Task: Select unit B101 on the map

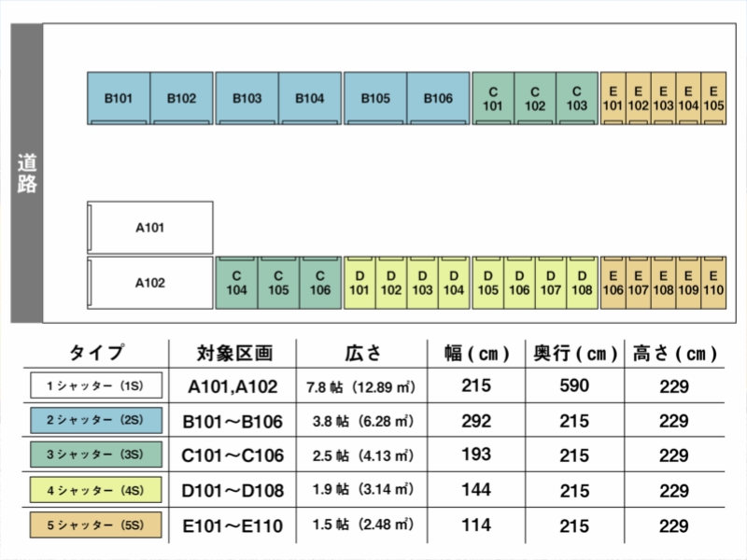Action: (117, 97)
